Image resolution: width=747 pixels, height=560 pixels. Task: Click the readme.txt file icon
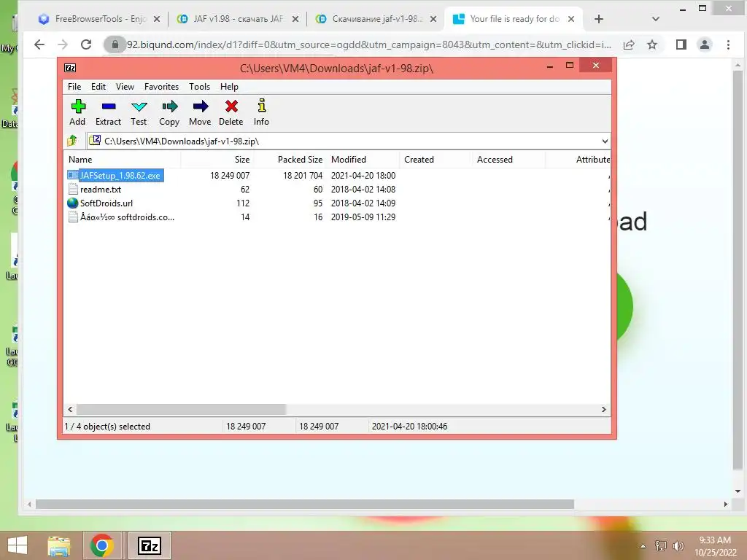tap(73, 189)
